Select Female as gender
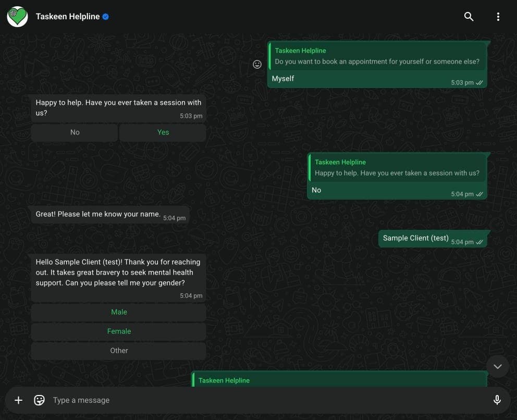Screen dimensions: 517x420 119,331
